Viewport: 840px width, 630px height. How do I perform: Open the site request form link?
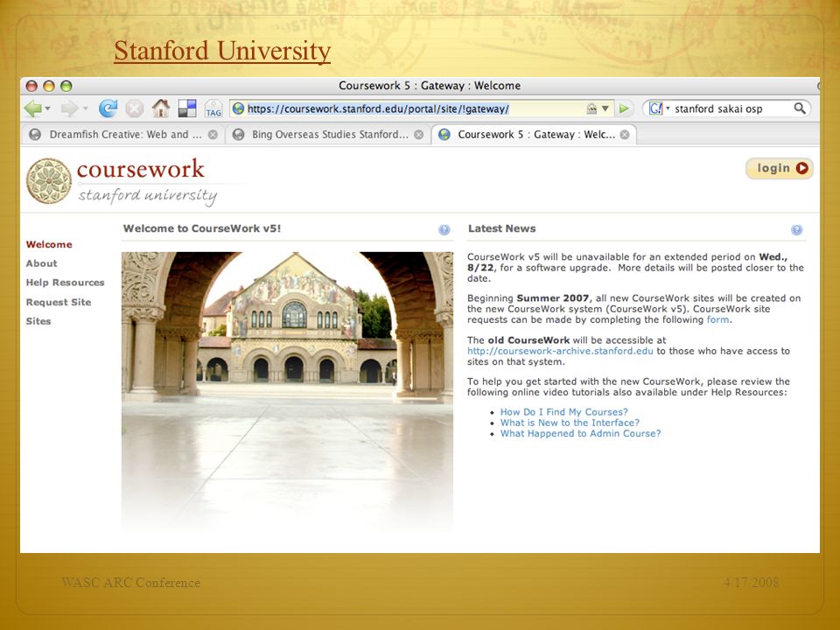coord(717,320)
